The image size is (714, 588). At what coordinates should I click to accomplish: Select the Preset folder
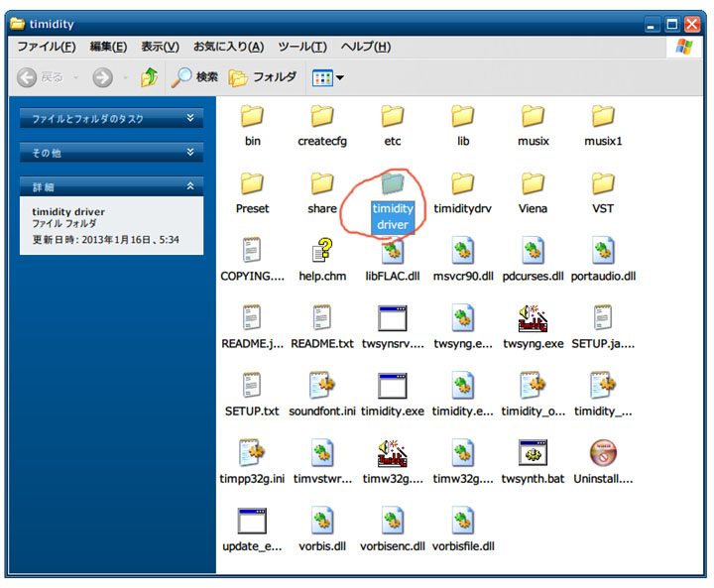252,192
